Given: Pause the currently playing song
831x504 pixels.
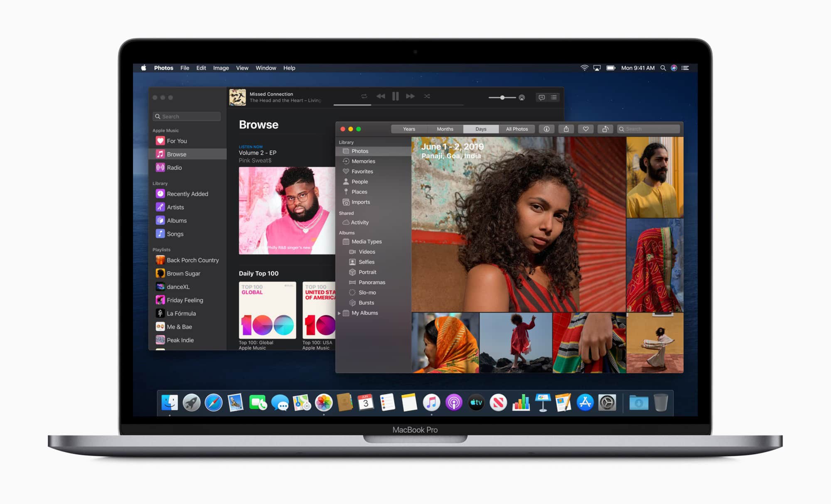Looking at the screenshot, I should (x=395, y=96).
